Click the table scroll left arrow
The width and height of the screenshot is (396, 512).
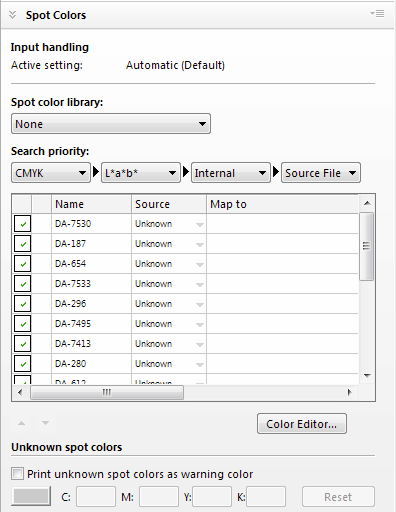20,392
